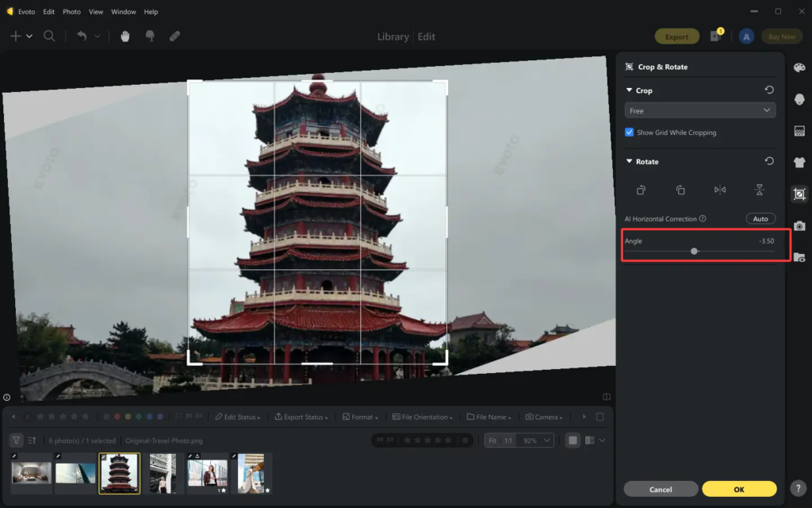
Task: Switch to the Library tab
Action: [393, 37]
